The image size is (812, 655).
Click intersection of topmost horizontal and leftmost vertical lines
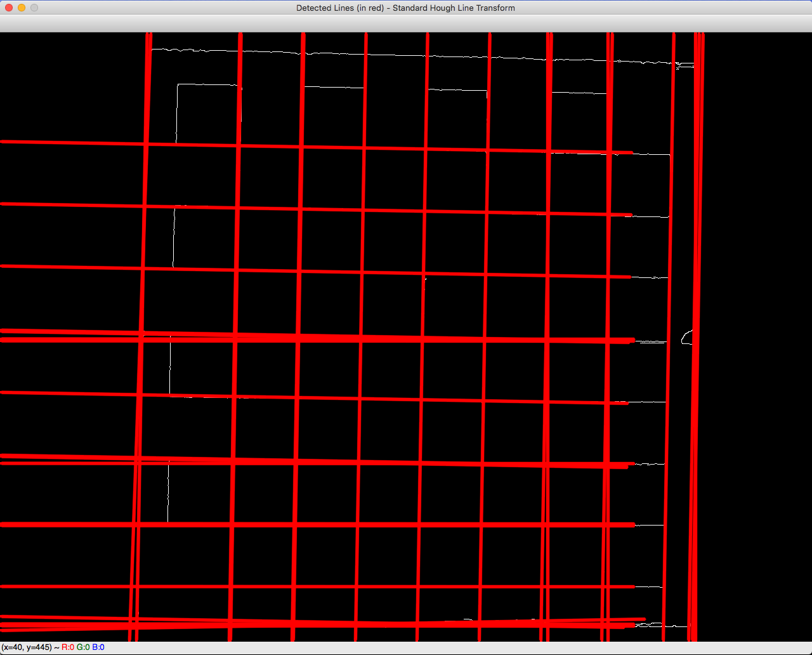click(x=147, y=144)
